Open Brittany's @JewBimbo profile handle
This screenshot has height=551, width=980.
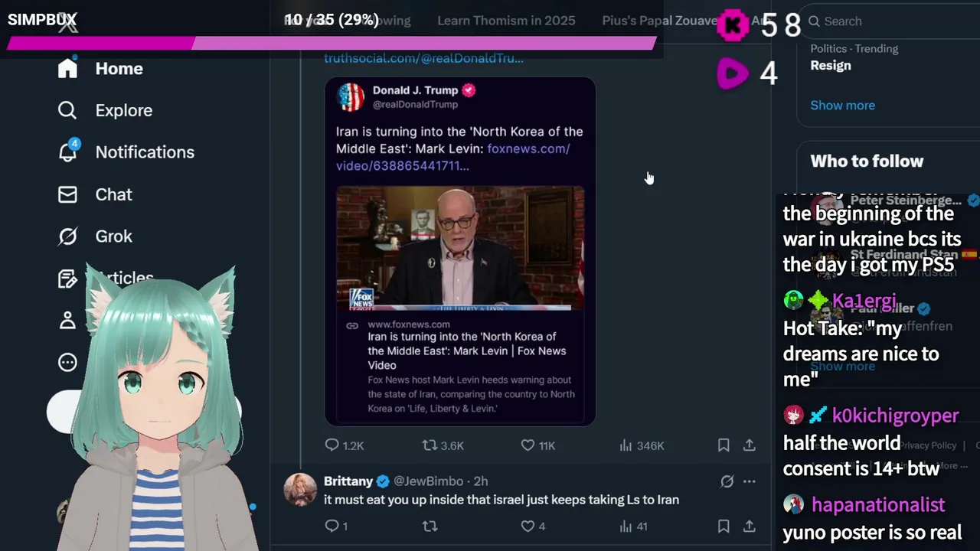pyautogui.click(x=428, y=481)
